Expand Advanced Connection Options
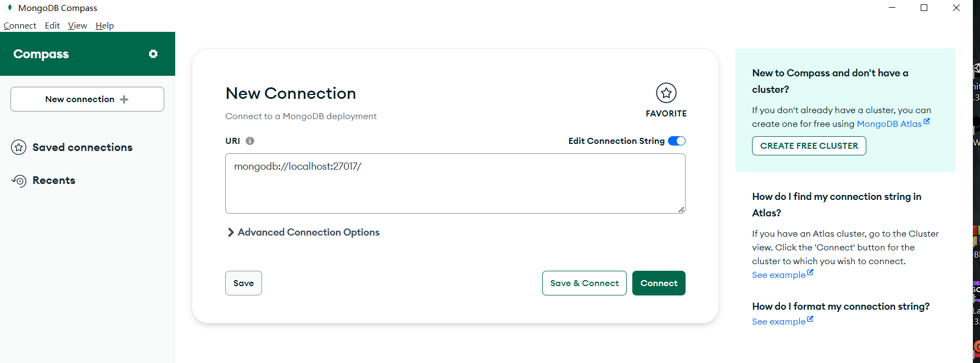980x363 pixels. [x=308, y=232]
